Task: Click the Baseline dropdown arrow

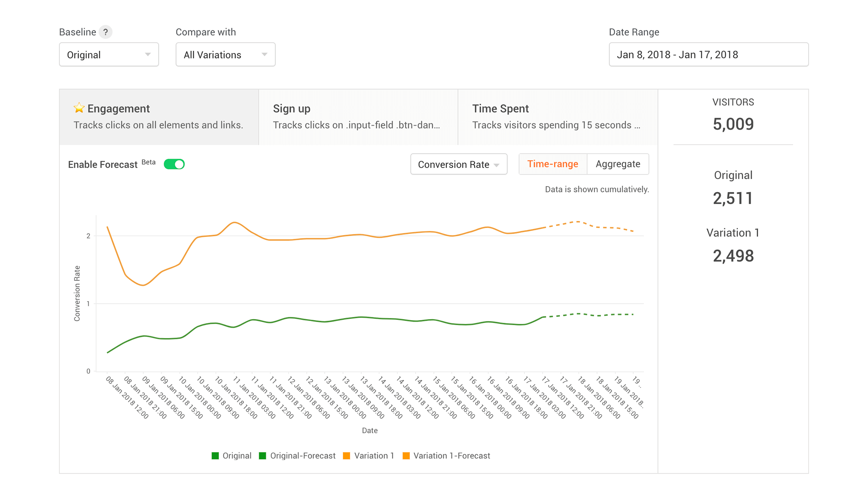Action: (x=148, y=54)
